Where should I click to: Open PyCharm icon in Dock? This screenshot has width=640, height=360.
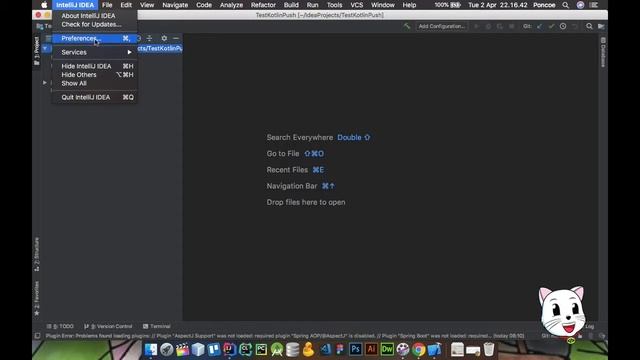(x=261, y=349)
